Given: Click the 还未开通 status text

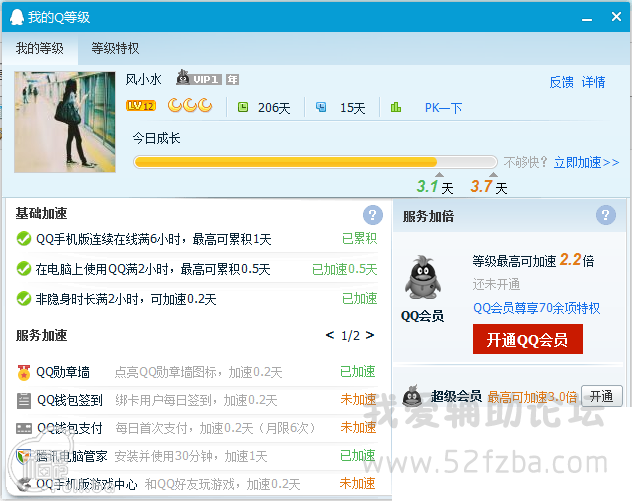Looking at the screenshot, I should 496,285.
